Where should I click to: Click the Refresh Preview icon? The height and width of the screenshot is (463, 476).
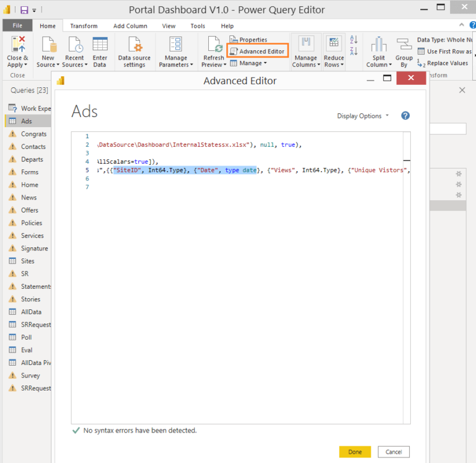tap(215, 45)
